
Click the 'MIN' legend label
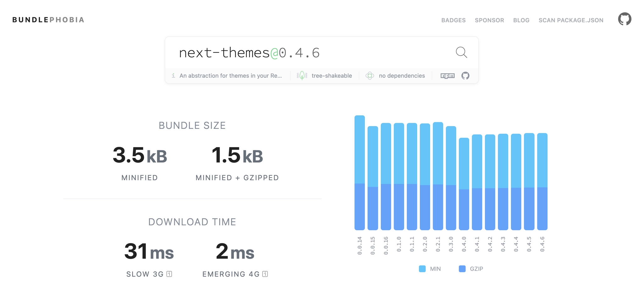click(436, 269)
